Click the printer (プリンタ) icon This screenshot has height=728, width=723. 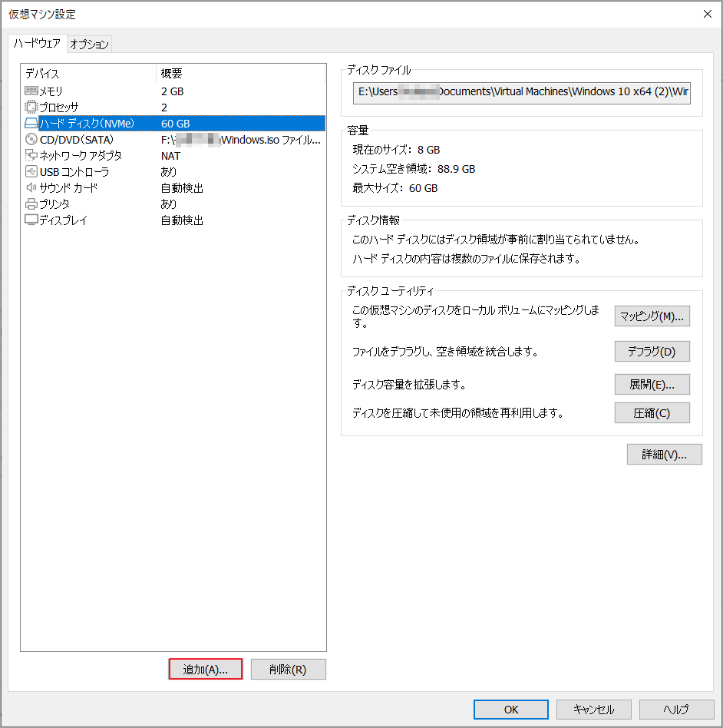click(x=31, y=204)
